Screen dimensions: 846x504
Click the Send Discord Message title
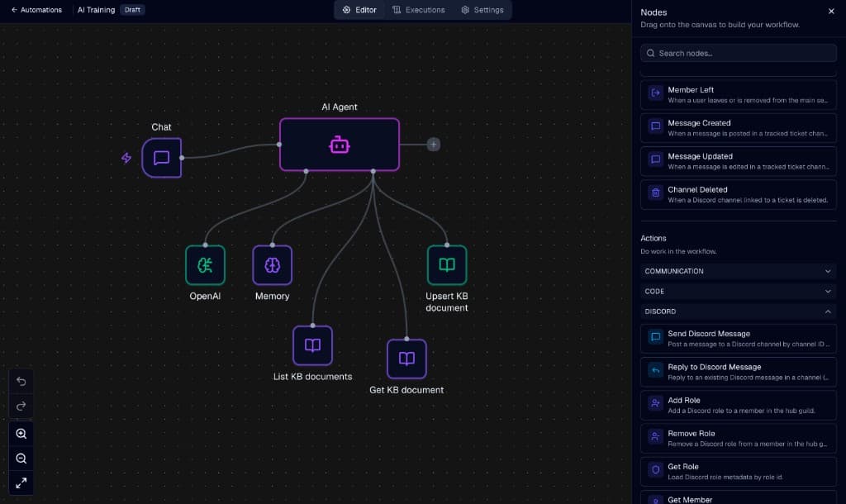pyautogui.click(x=708, y=334)
